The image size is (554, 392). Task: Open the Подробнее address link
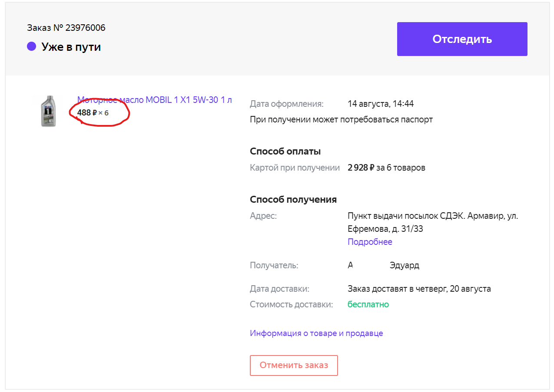(x=370, y=242)
